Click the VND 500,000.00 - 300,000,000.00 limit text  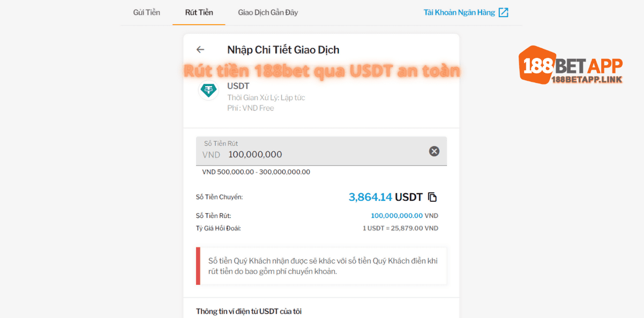(256, 172)
